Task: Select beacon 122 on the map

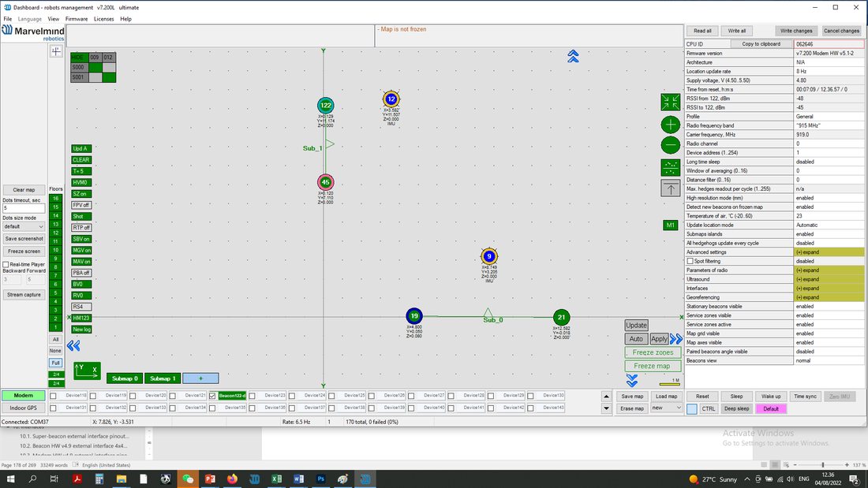Action: coord(325,105)
